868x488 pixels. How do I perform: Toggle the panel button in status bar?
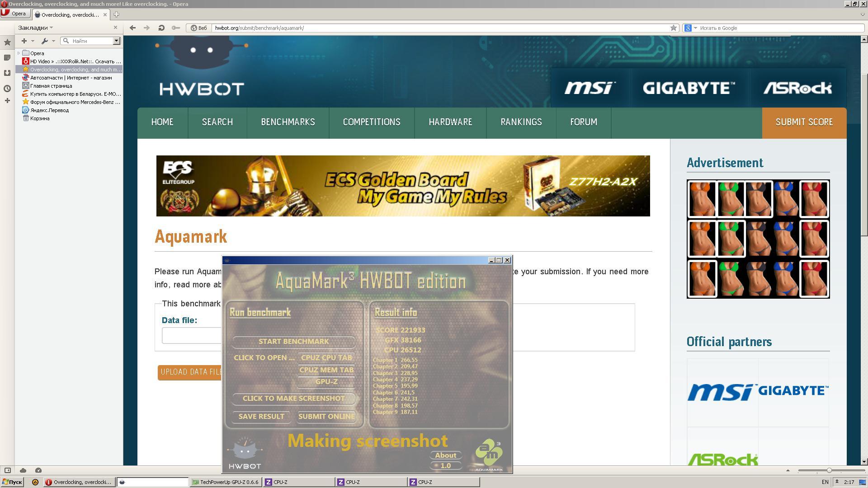click(8, 470)
